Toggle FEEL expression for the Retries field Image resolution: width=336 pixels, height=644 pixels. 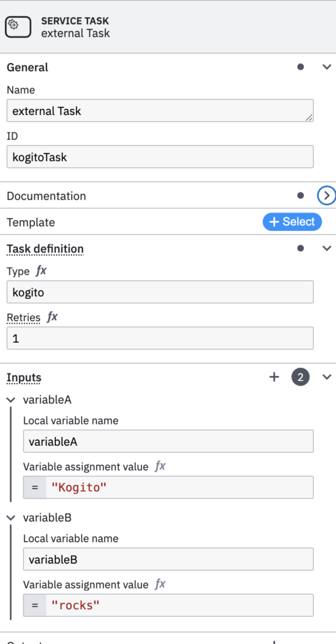click(x=52, y=317)
